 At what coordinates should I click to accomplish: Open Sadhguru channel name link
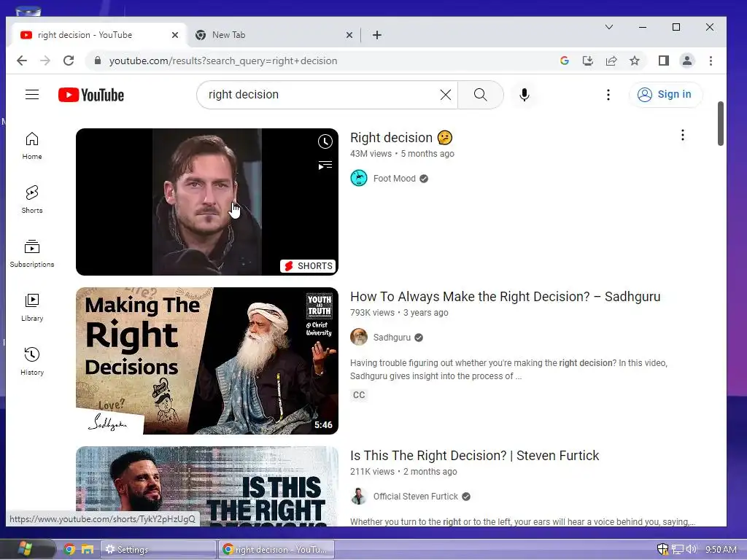(x=392, y=337)
